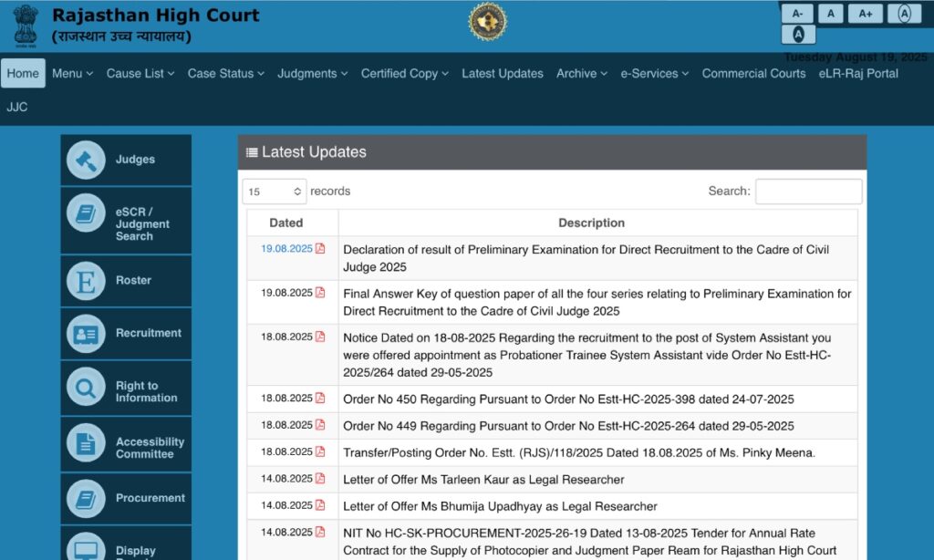
Task: Click the Roster circular icon
Action: (x=86, y=281)
